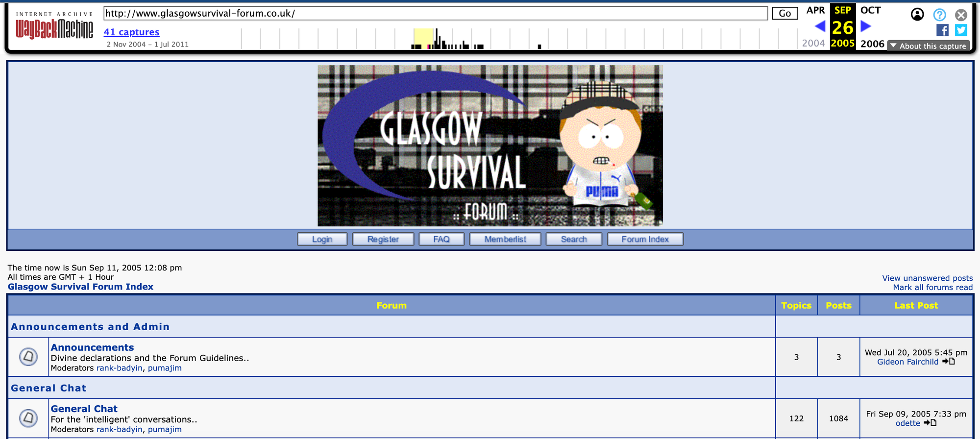This screenshot has width=980, height=439.
Task: Open pumajim moderator profile under General Chat
Action: click(165, 429)
